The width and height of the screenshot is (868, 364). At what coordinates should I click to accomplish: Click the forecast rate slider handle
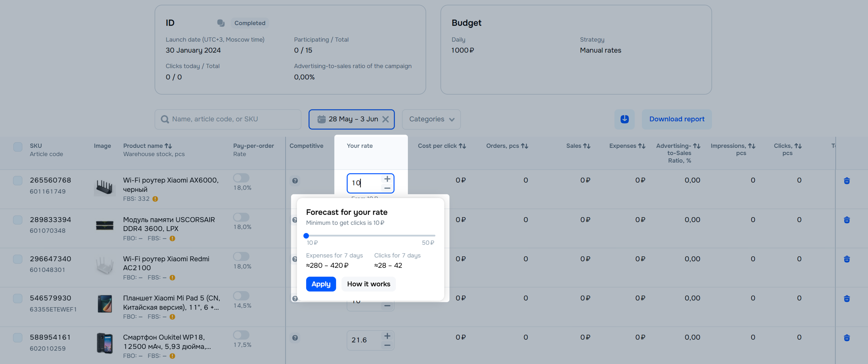pos(306,236)
